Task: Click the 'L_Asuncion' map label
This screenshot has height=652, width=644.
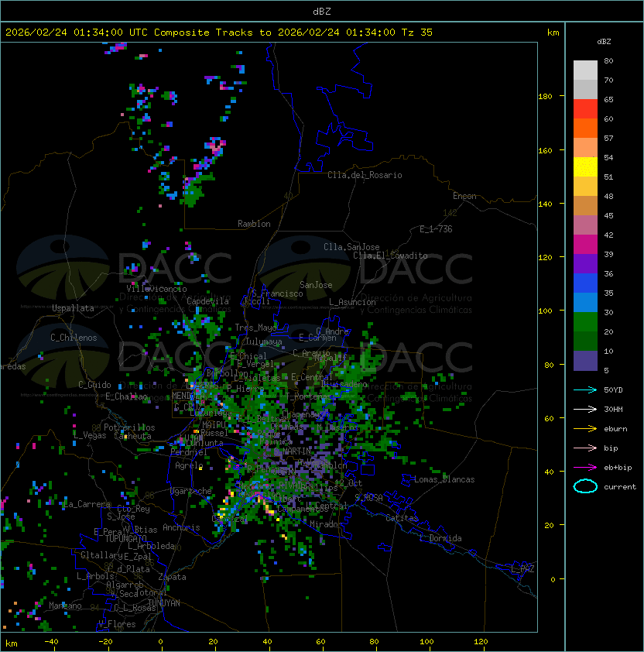Action: (x=352, y=302)
